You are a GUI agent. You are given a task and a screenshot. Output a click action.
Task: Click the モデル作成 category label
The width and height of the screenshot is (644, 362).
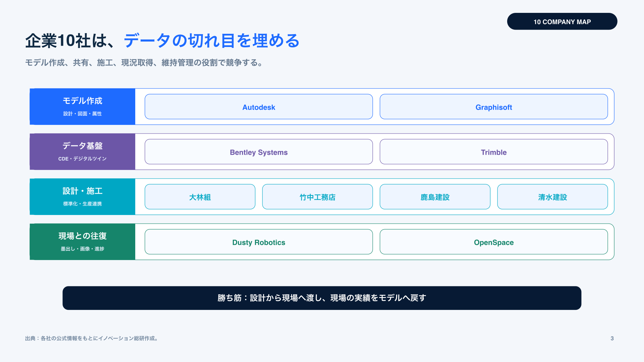pos(82,101)
